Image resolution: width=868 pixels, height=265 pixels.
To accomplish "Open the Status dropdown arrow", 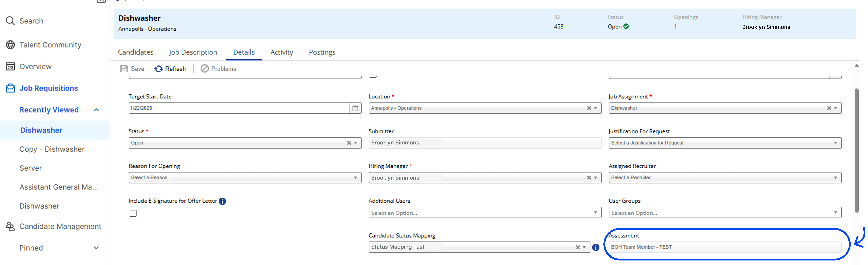I will [356, 143].
